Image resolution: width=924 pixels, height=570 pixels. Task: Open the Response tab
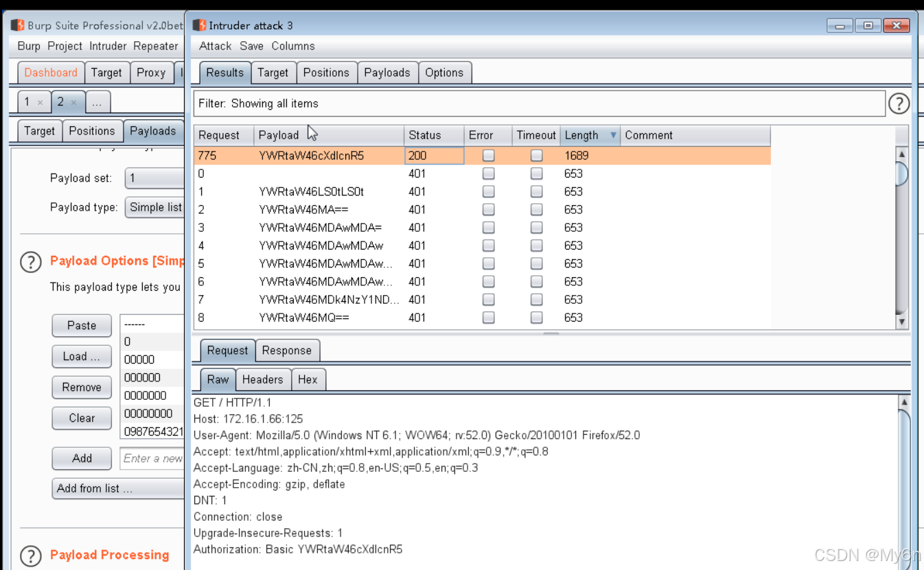(x=287, y=350)
